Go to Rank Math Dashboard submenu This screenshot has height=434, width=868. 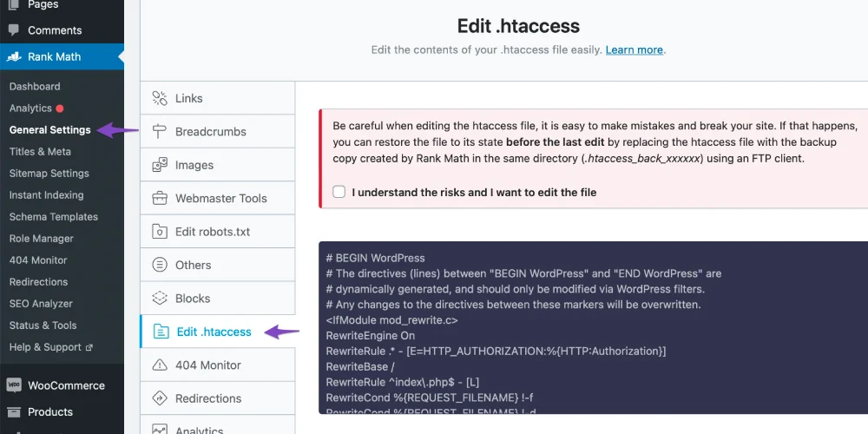tap(35, 86)
